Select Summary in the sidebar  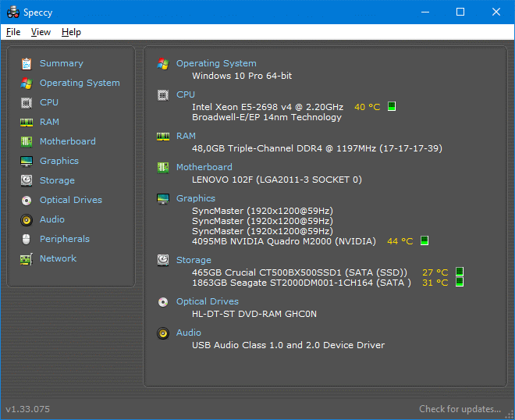click(62, 63)
